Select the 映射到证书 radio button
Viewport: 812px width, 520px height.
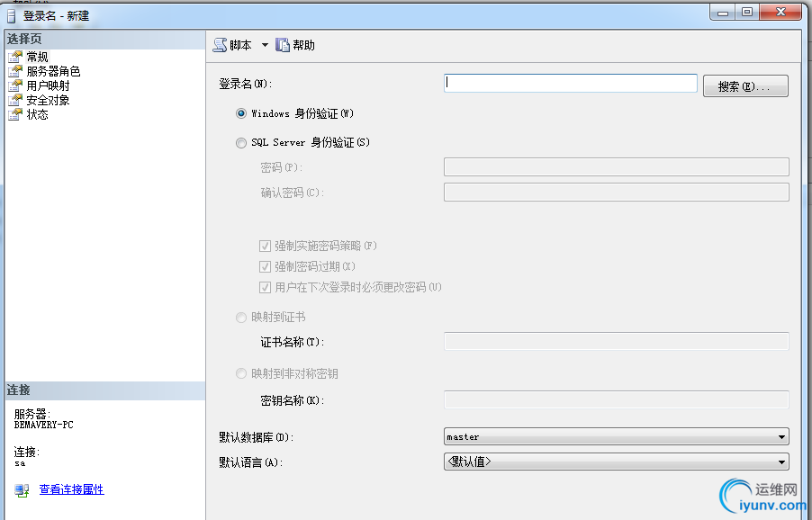pos(240,318)
